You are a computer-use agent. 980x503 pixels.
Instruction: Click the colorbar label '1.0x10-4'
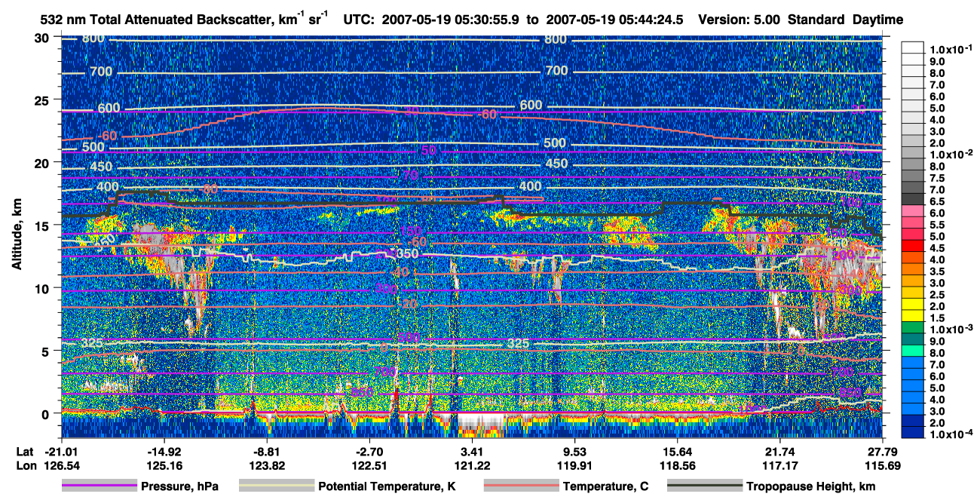(x=953, y=433)
